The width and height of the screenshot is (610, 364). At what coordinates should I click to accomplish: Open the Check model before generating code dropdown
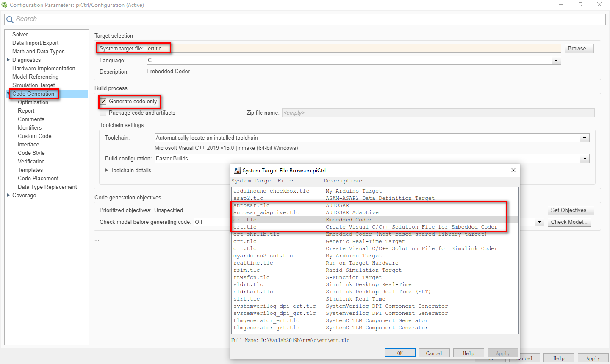pyautogui.click(x=539, y=222)
